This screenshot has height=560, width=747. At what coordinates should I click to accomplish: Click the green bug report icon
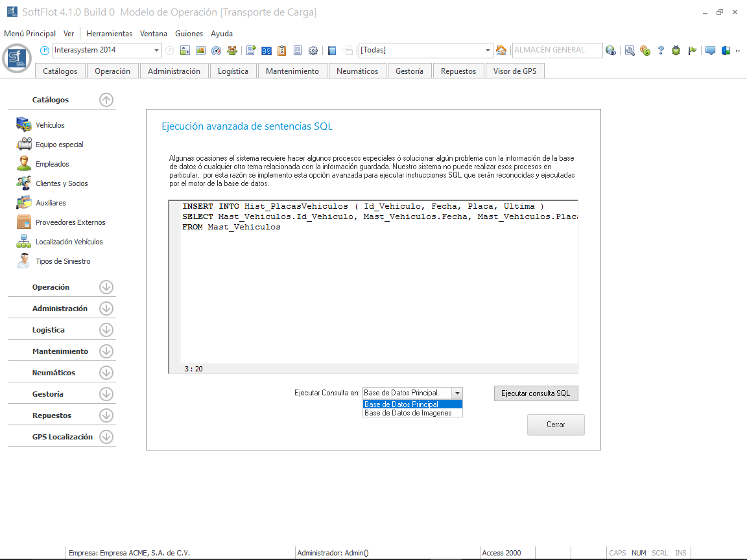pyautogui.click(x=676, y=51)
